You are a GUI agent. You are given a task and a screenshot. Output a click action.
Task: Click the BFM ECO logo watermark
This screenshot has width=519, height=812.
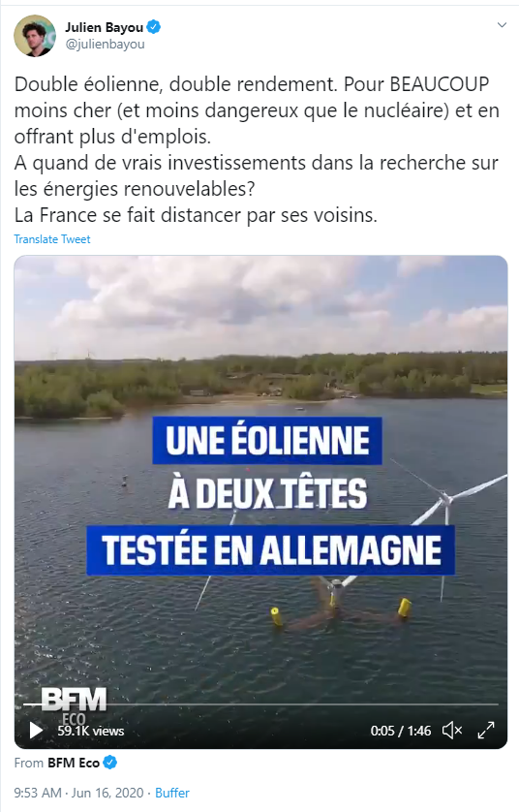point(73,704)
